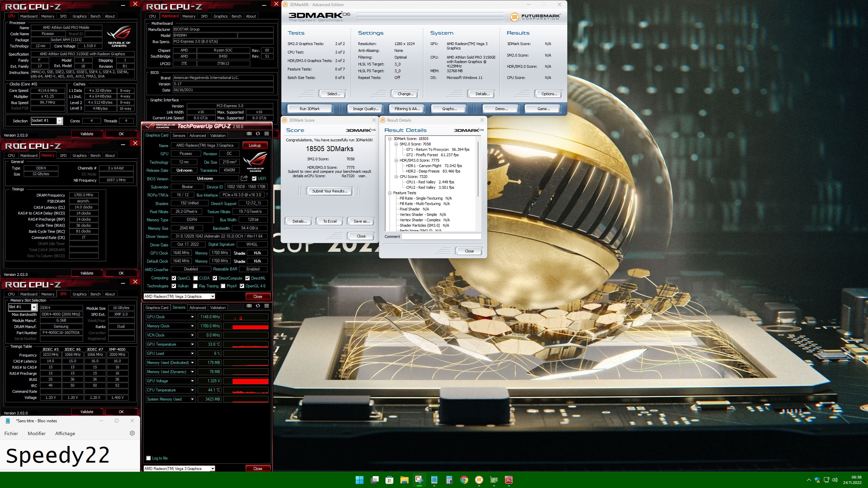Click GPU-Z screenshot camera icon in Graphics Card panel
The width and height of the screenshot is (868, 488).
(249, 134)
